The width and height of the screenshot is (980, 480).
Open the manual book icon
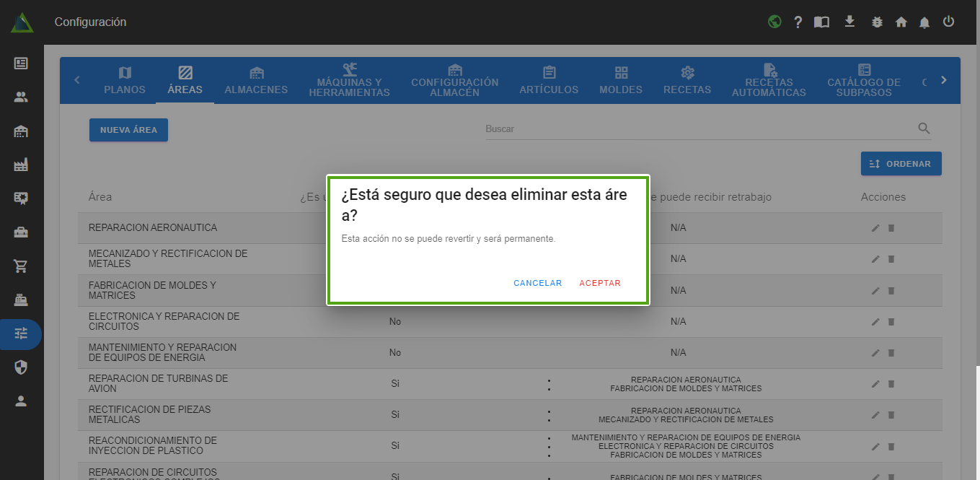821,22
